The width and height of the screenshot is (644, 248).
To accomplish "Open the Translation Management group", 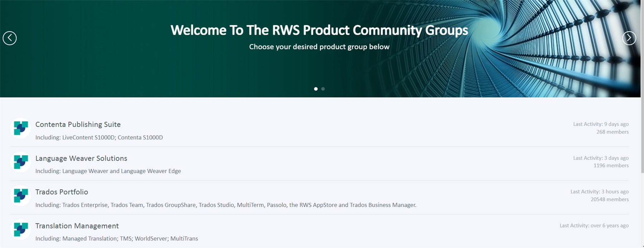I will tap(77, 226).
